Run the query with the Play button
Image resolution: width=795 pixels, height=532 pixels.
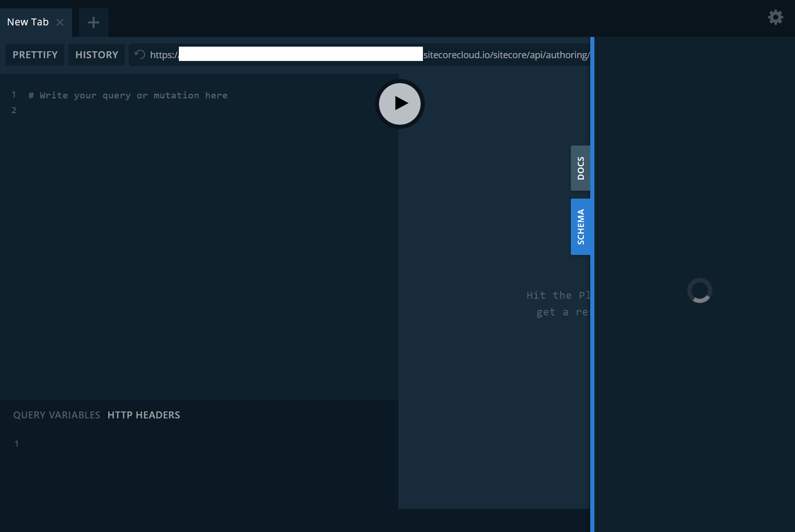(x=400, y=103)
